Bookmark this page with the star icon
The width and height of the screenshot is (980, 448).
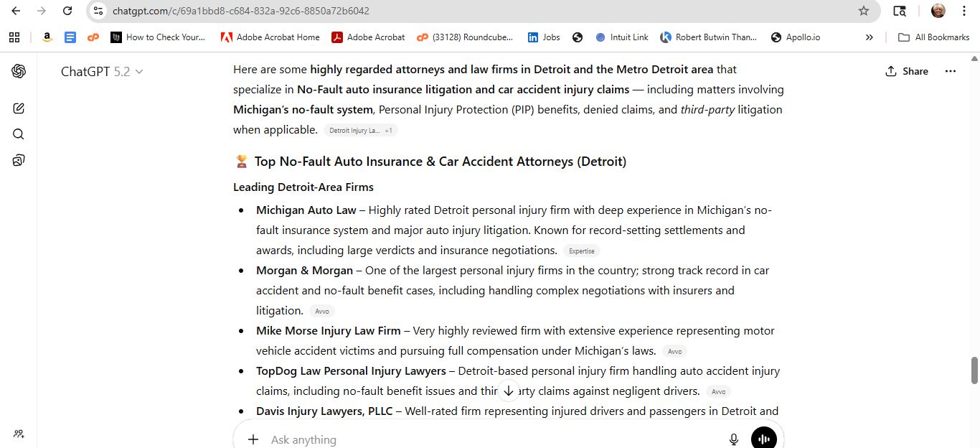tap(864, 11)
